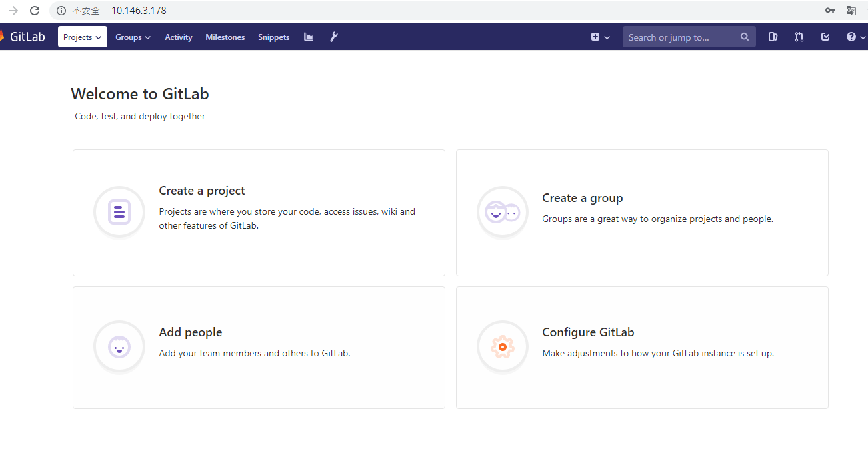Open the Issues icon in navbar
The height and width of the screenshot is (461, 868).
click(x=773, y=37)
